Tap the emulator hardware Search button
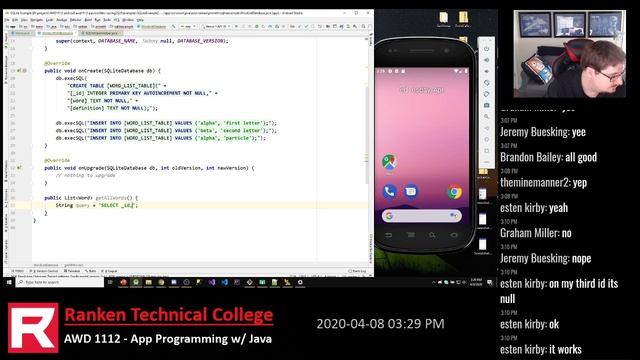Viewport: 640px width, 360px height. pyautogui.click(x=432, y=235)
